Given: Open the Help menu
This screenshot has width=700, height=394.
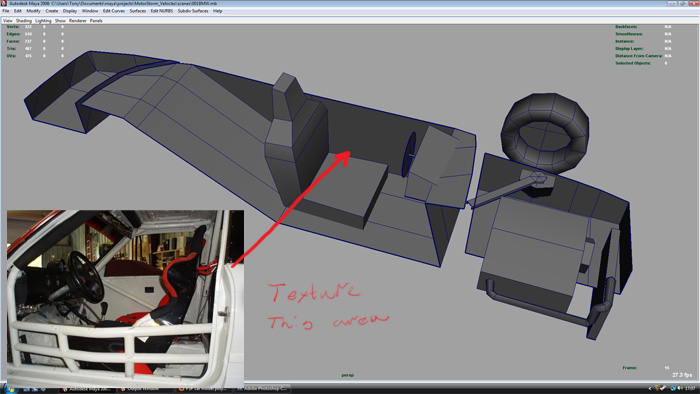Looking at the screenshot, I should (x=217, y=11).
